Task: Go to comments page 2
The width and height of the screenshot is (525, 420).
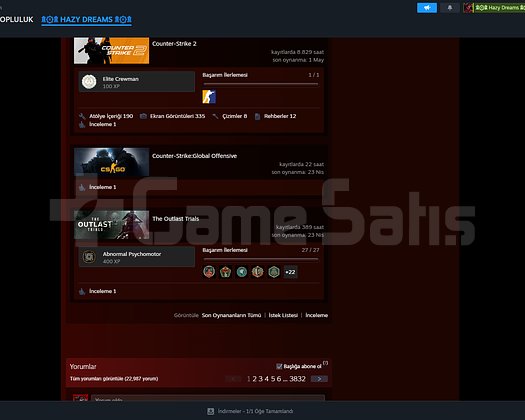Action: click(254, 379)
